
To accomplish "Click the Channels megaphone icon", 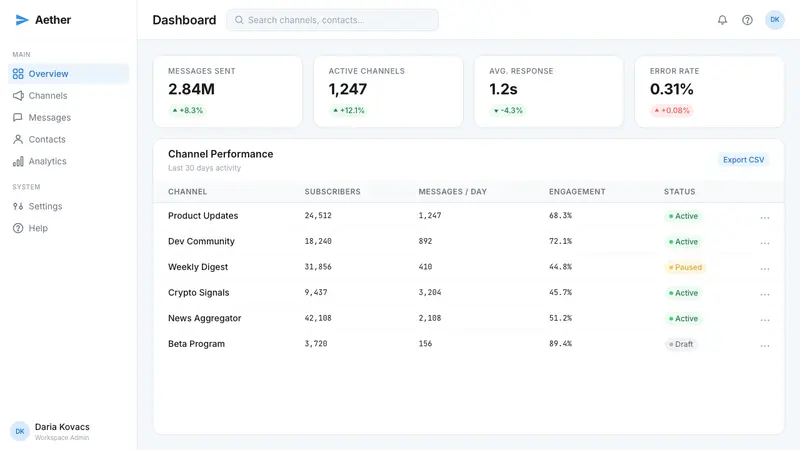I will (18, 96).
